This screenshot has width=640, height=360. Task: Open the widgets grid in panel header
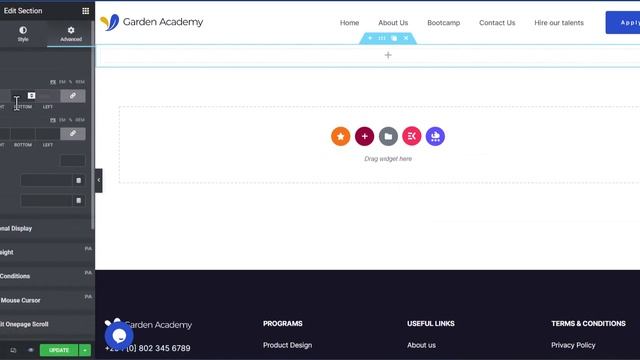85,11
